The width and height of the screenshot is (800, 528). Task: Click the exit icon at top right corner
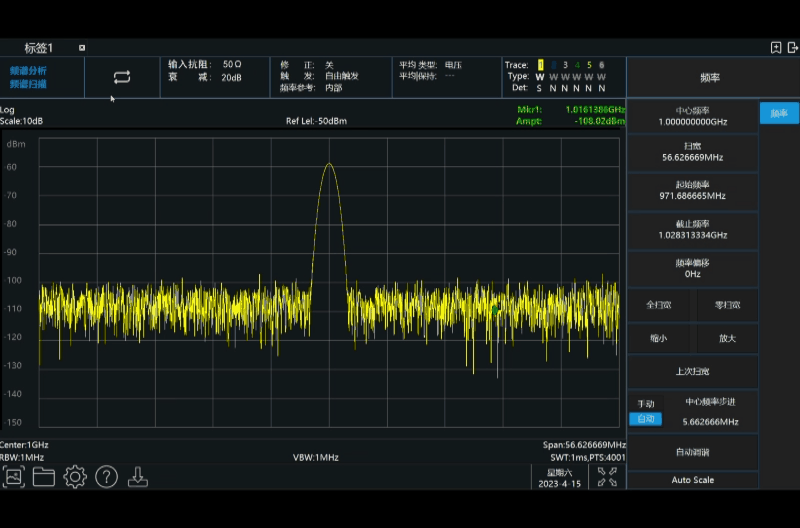click(791, 47)
